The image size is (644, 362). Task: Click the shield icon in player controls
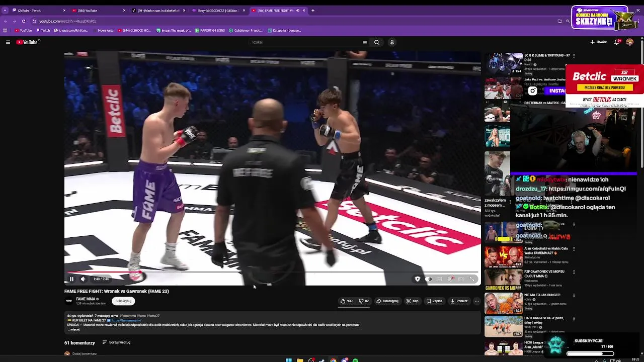click(417, 279)
